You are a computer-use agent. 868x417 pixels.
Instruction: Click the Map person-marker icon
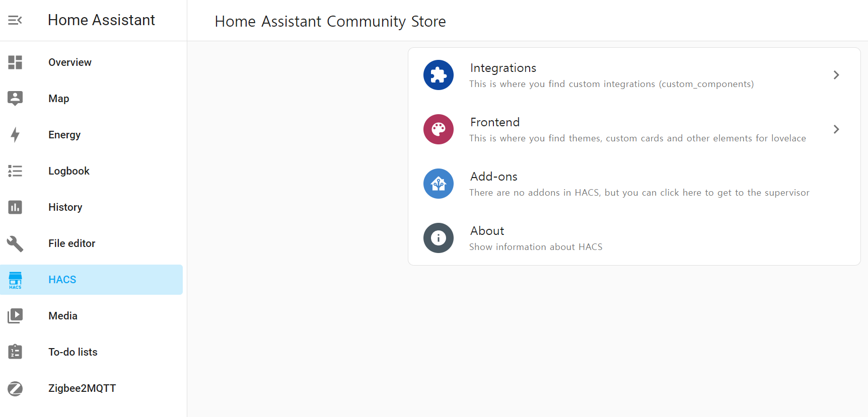[x=15, y=99]
